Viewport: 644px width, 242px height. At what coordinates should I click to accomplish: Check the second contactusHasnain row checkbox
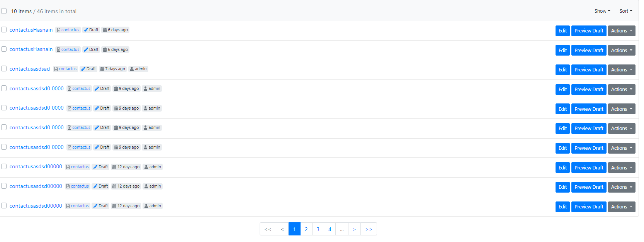pos(4,49)
